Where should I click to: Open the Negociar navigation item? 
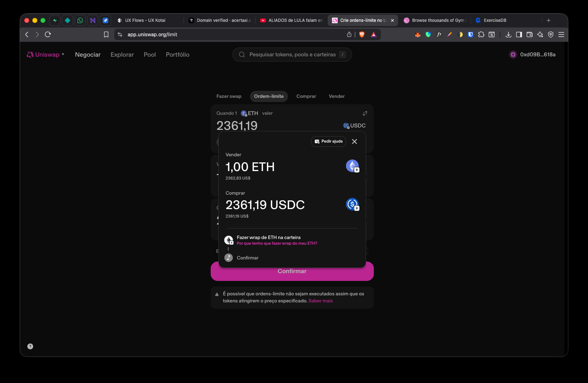pyautogui.click(x=88, y=55)
